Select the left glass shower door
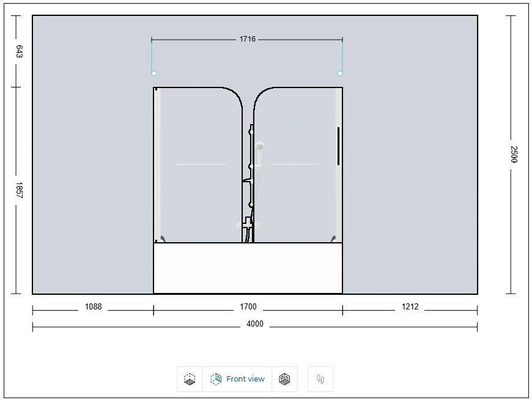This screenshot has height=400, width=532. pyautogui.click(x=196, y=165)
